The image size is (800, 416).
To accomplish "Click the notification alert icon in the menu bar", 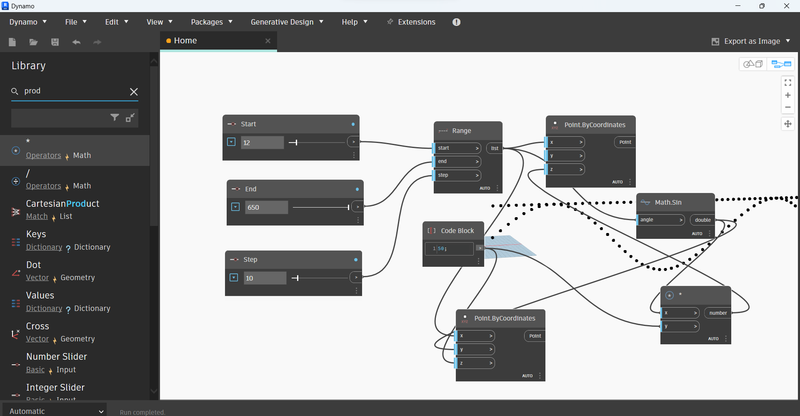I will click(x=456, y=22).
